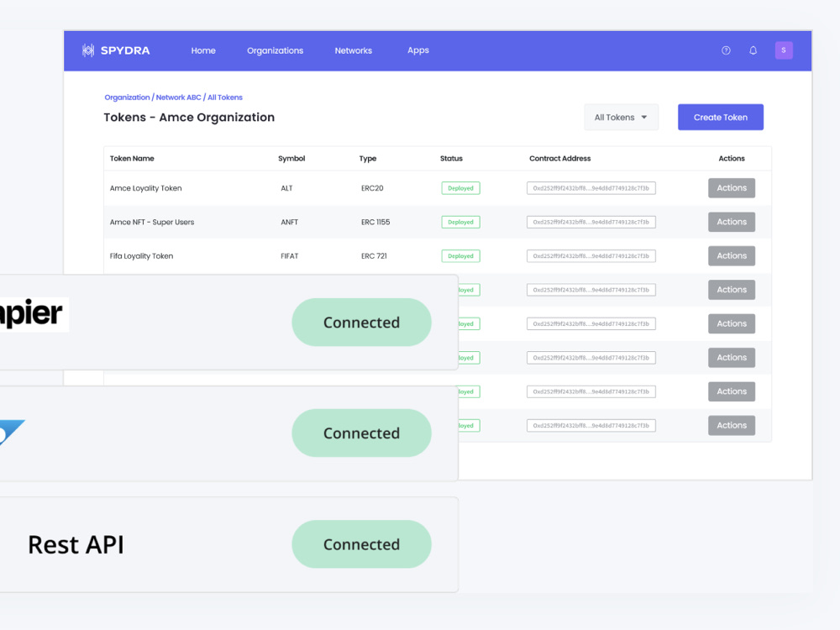Click the Status column header
Viewport: 840px width, 630px height.
pos(451,159)
